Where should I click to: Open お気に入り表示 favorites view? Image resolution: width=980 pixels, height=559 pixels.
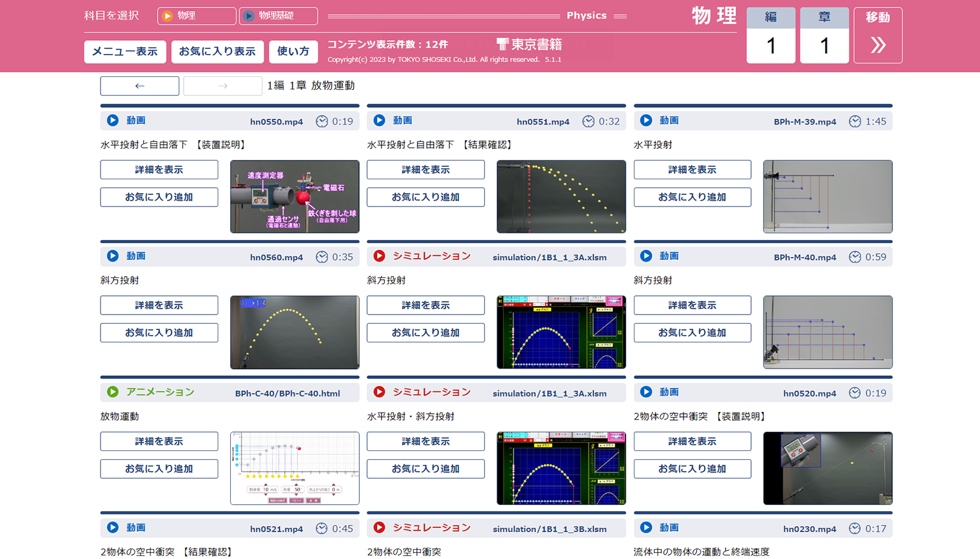[217, 51]
